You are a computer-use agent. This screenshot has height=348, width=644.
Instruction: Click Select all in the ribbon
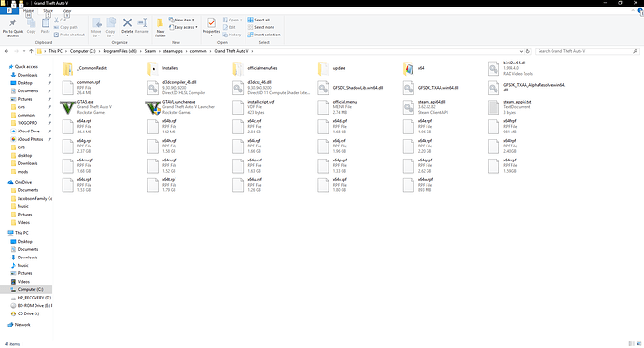(259, 20)
